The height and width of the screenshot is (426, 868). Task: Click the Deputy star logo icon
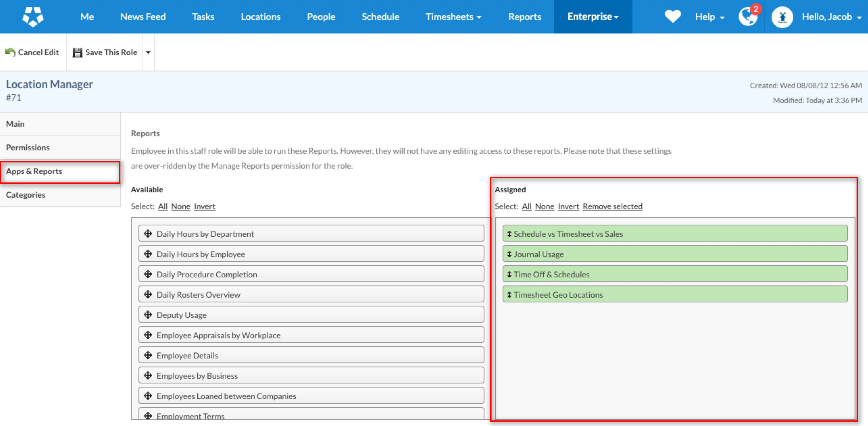point(33,17)
